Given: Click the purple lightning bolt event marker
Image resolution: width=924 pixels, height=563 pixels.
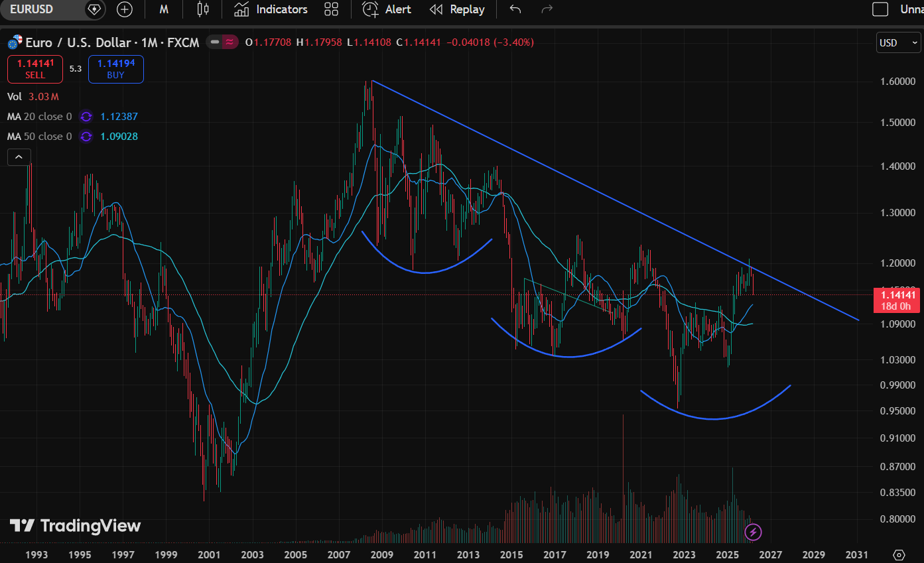Looking at the screenshot, I should (x=753, y=531).
